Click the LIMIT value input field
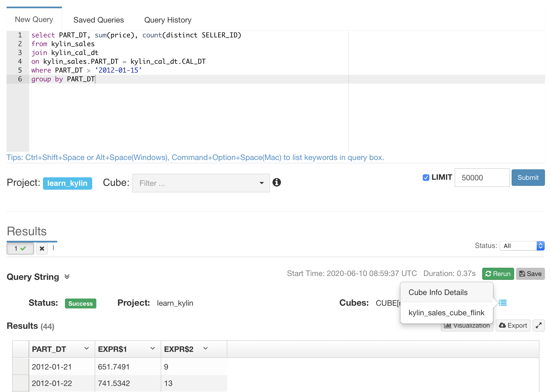Image resolution: width=551 pixels, height=392 pixels. [482, 178]
